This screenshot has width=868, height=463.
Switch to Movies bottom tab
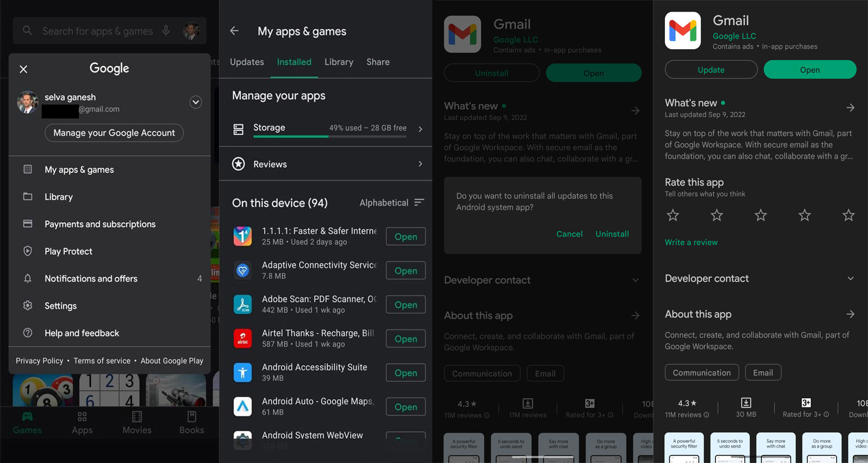(x=137, y=422)
